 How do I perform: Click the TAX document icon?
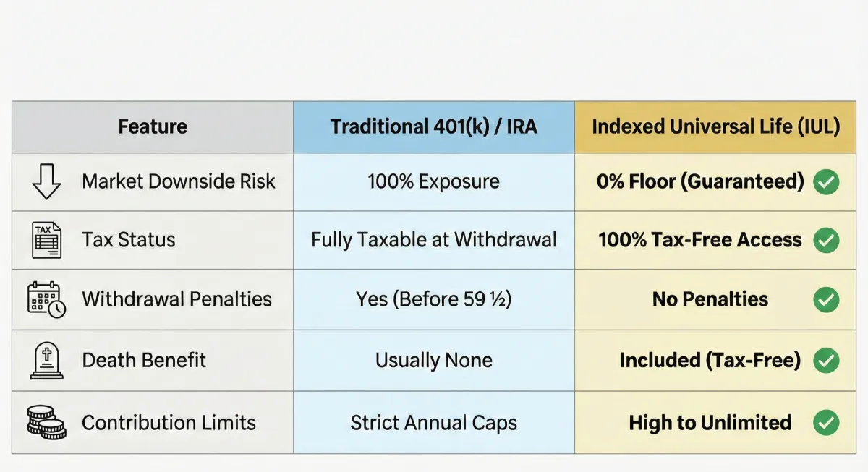point(47,241)
